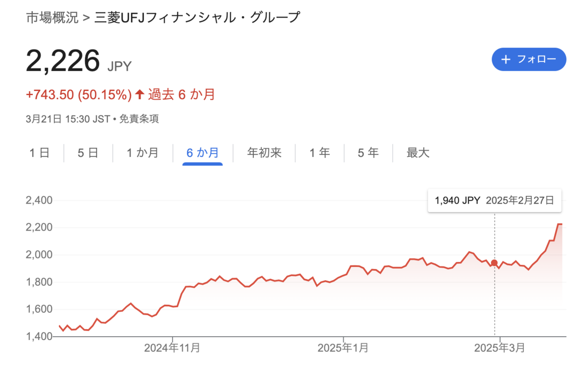
Task: Click the red data point marker on the chart
Action: tap(494, 263)
